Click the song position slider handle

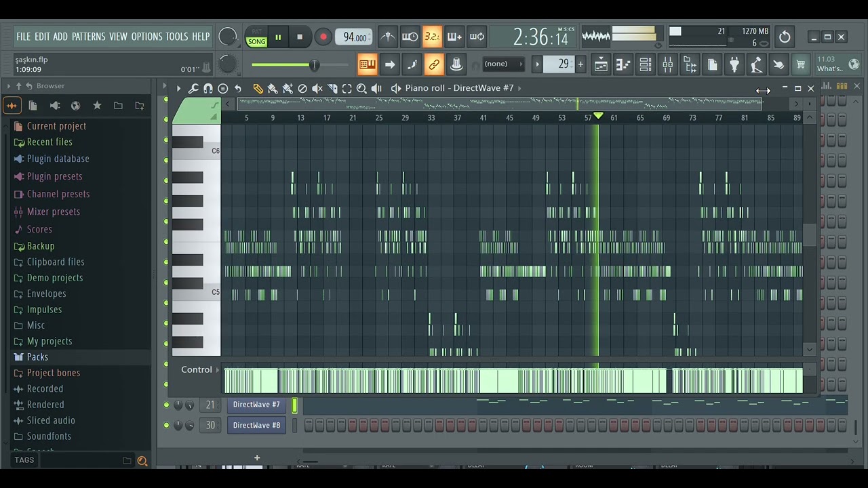click(314, 65)
